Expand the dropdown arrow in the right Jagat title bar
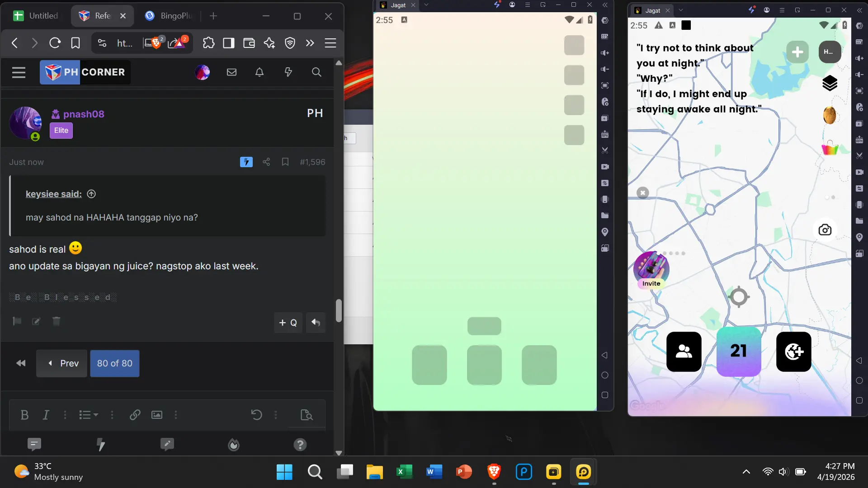Screen dimensions: 868x488 click(x=681, y=10)
